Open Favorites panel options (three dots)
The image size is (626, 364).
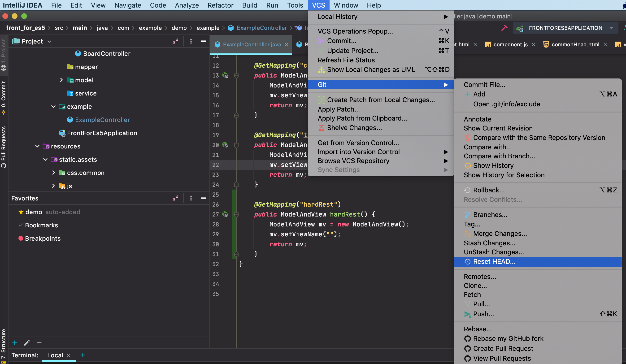191,198
